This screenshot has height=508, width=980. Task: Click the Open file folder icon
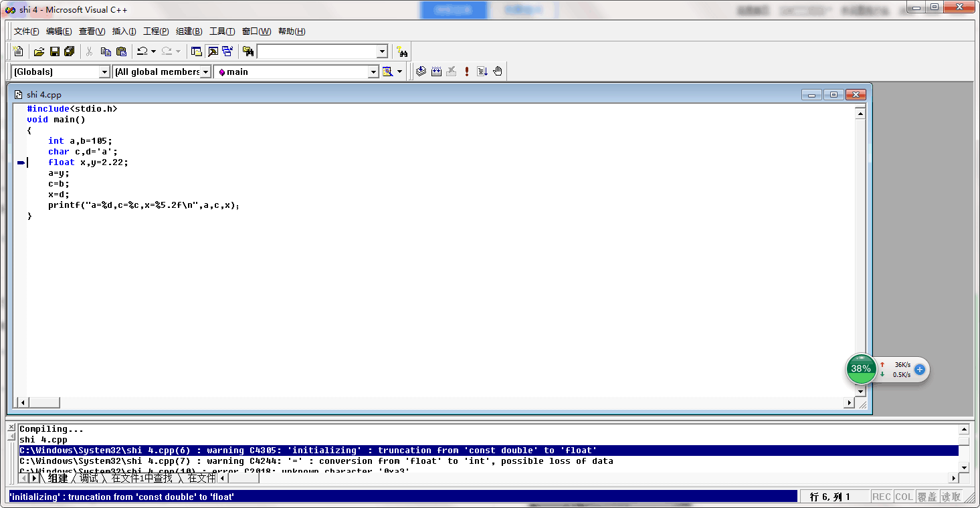tap(39, 51)
